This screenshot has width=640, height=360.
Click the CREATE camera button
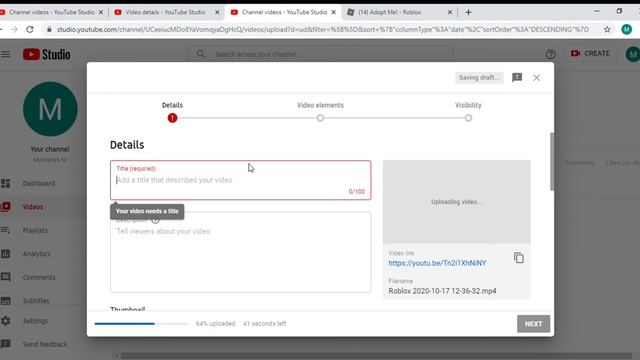point(590,53)
